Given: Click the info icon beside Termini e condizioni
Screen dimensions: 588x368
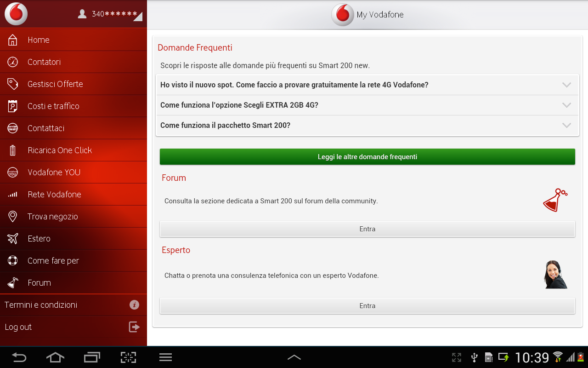Looking at the screenshot, I should click(x=134, y=305).
